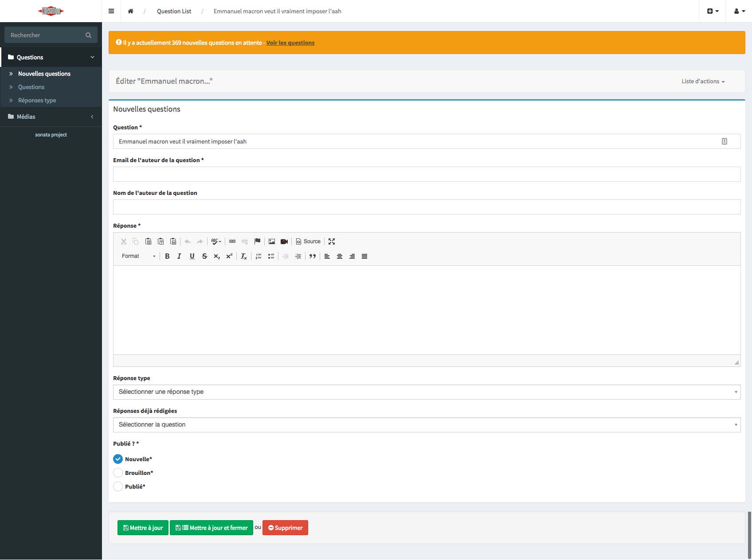The height and width of the screenshot is (560, 752).
Task: Increase indent in the editor
Action: [x=298, y=256]
